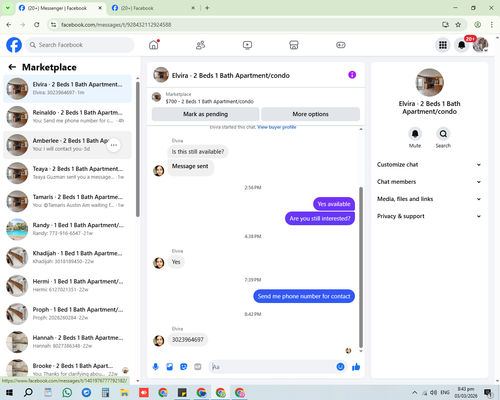Open emoji picker in message box
This screenshot has width=500, height=400.
click(x=340, y=367)
